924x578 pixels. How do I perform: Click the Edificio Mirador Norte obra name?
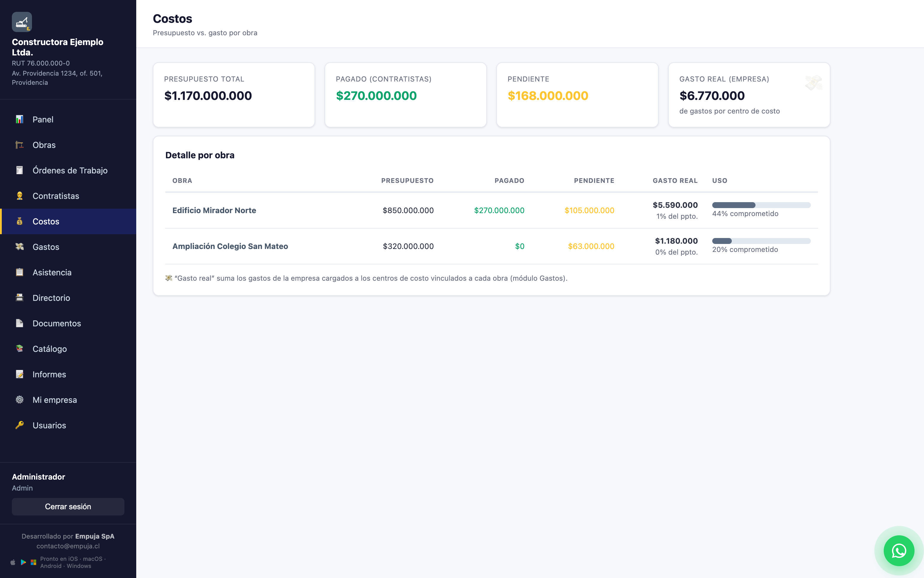point(214,210)
